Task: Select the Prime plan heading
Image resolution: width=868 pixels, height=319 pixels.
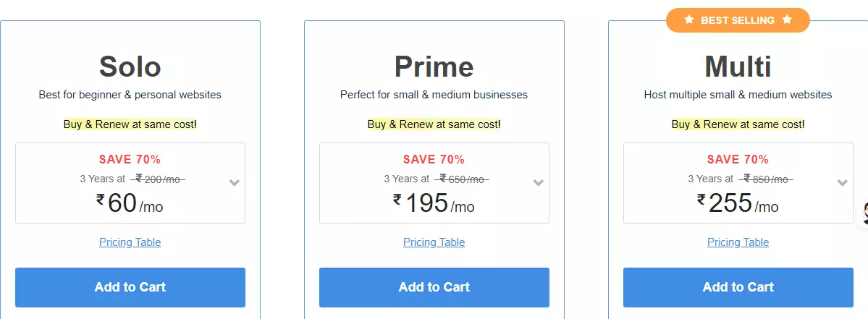Action: coord(434,67)
